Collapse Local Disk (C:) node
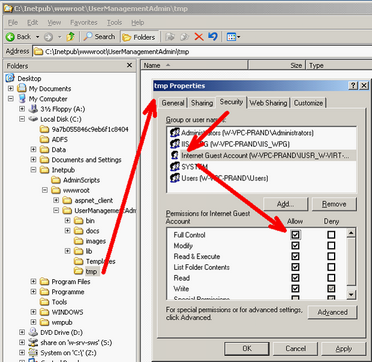Image resolution: width=372 pixels, height=362 pixels. coord(22,119)
